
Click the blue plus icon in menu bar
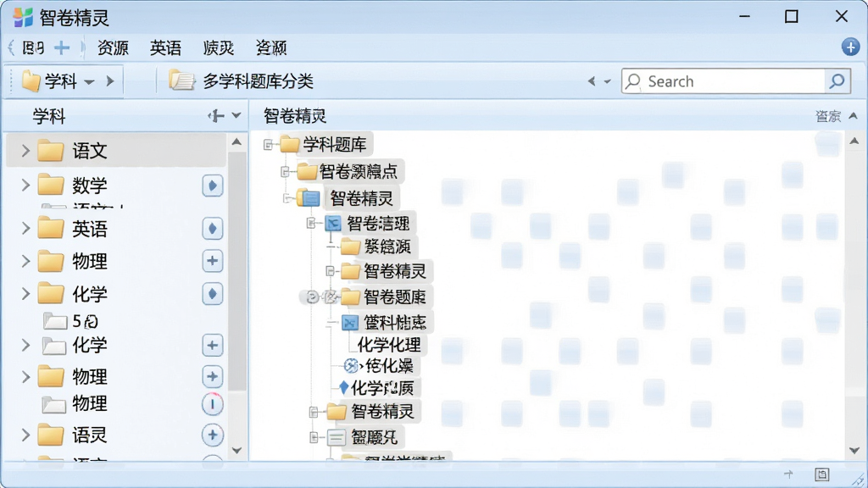(x=62, y=47)
